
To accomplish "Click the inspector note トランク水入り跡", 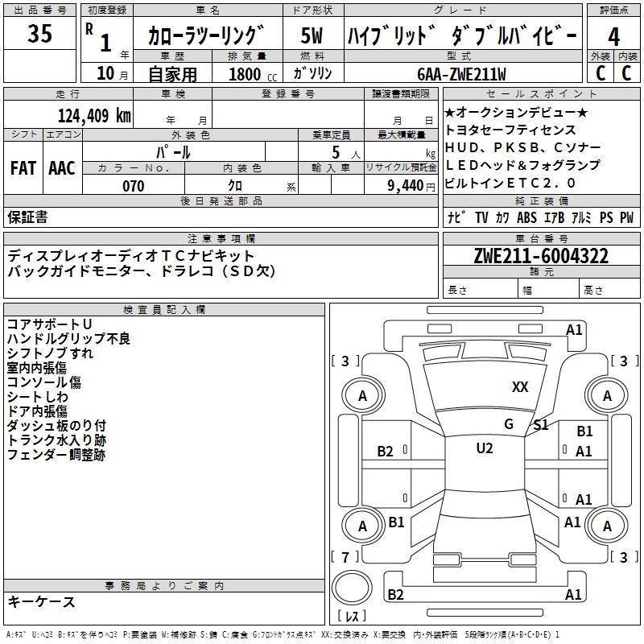I will (x=56, y=440).
